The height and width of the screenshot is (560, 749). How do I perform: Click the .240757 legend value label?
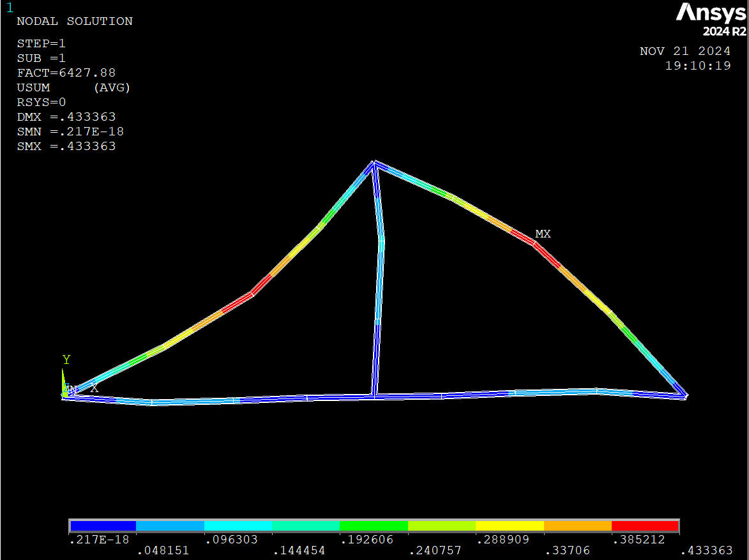click(x=435, y=550)
